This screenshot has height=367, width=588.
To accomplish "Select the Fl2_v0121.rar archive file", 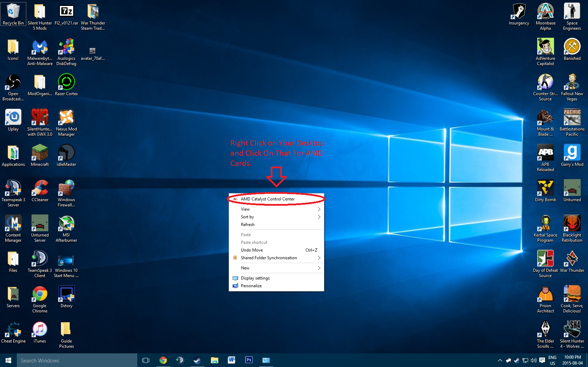I will pos(67,14).
